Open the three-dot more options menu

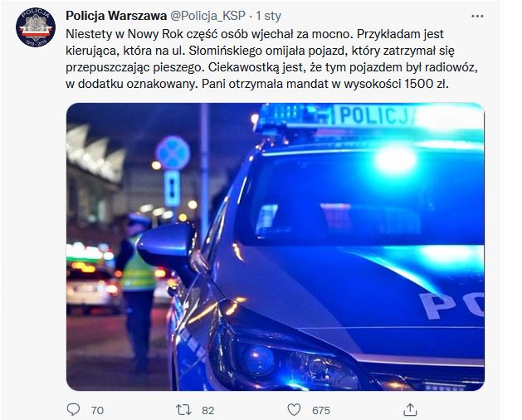click(x=477, y=16)
